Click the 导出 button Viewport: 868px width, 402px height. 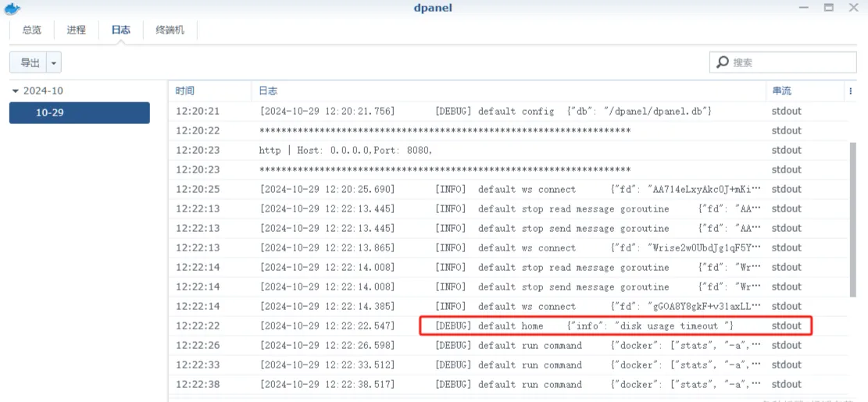point(29,62)
